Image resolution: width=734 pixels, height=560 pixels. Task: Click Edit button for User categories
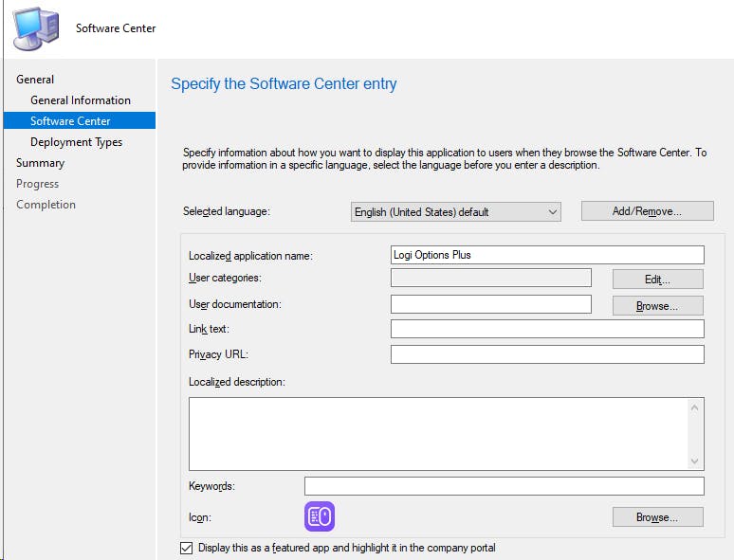click(x=657, y=280)
